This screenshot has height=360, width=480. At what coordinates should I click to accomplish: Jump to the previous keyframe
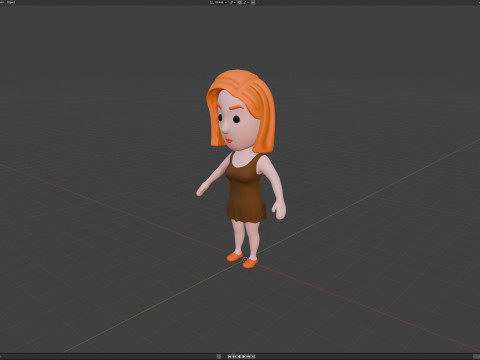(x=234, y=356)
